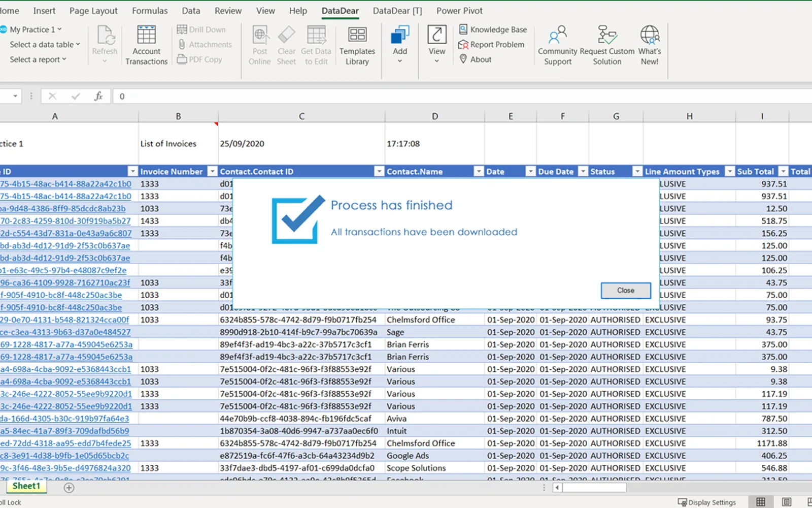The image size is (812, 508).
Task: Click the Clear Sheet eraser icon
Action: (x=286, y=36)
